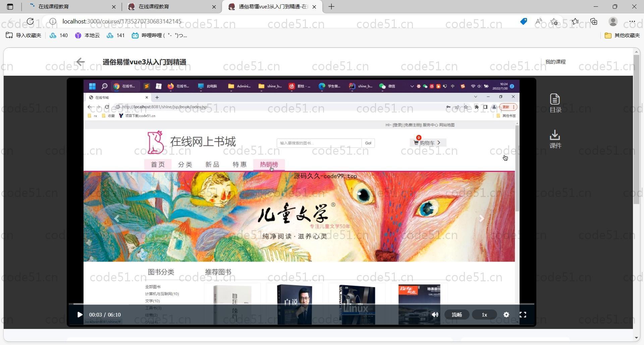Restore down the browser window
The height and width of the screenshot is (345, 644).
pos(615,7)
